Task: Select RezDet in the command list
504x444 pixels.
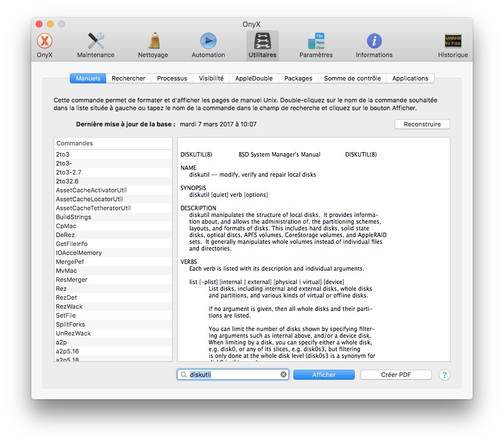Action: coord(113,297)
